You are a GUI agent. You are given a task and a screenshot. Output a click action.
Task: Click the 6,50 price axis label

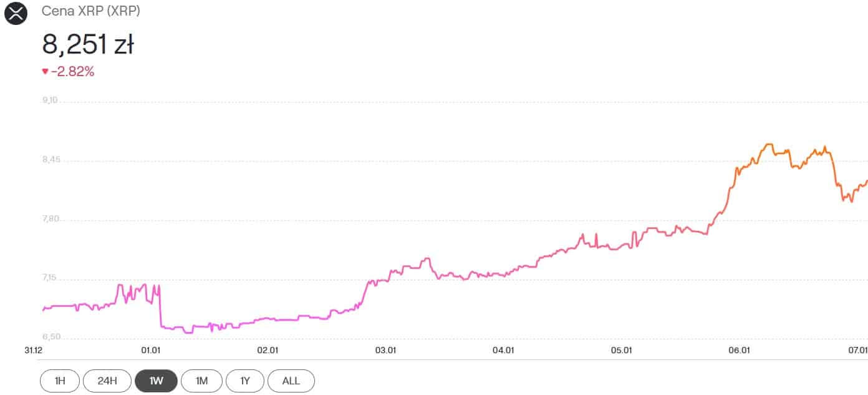(x=50, y=338)
